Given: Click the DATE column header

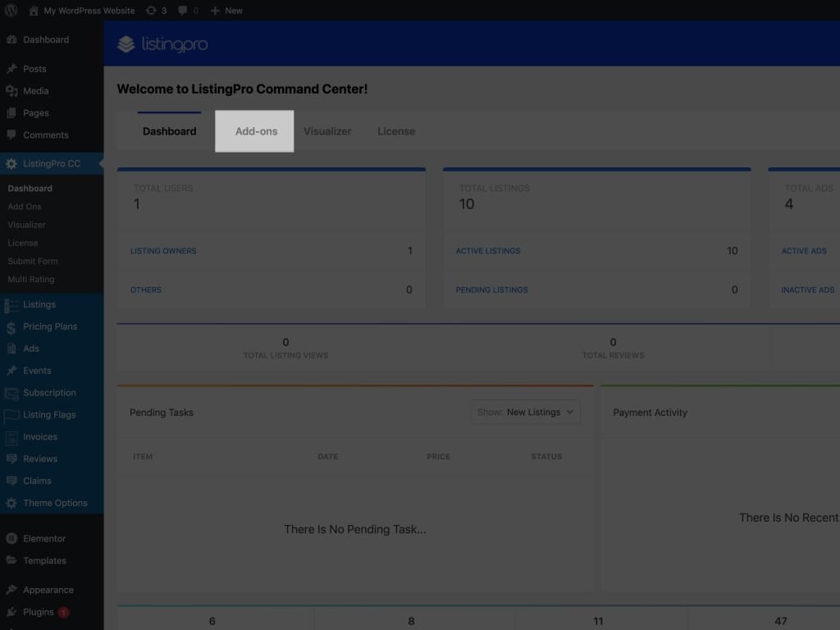Looking at the screenshot, I should point(328,456).
